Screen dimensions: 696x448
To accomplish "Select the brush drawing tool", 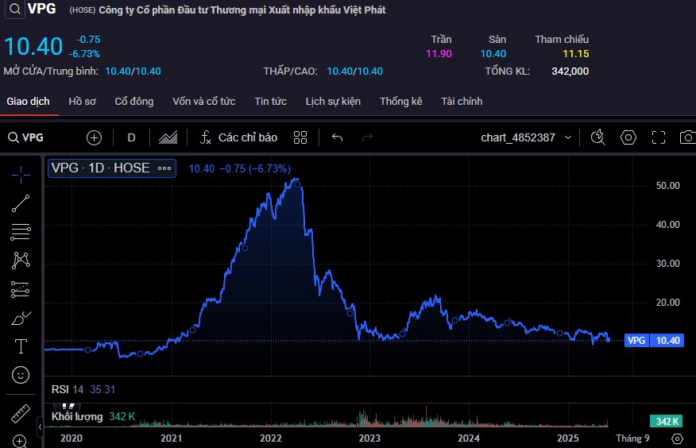I will click(21, 318).
